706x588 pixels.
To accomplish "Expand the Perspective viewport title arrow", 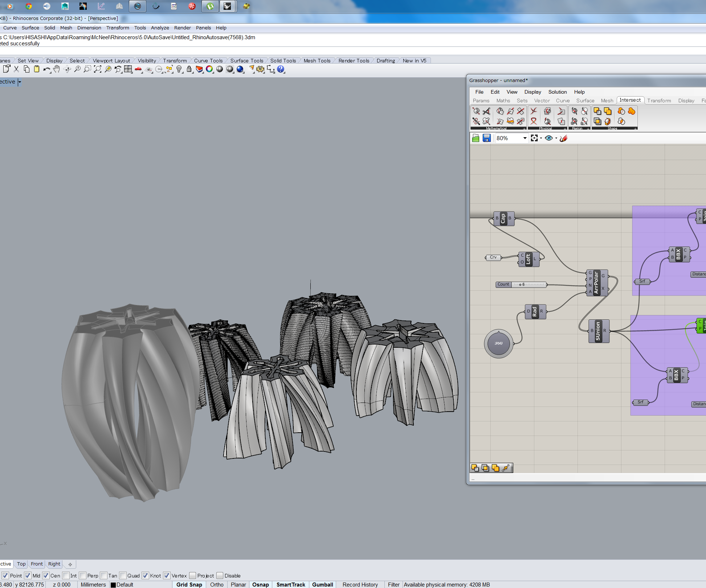I will pos(20,82).
